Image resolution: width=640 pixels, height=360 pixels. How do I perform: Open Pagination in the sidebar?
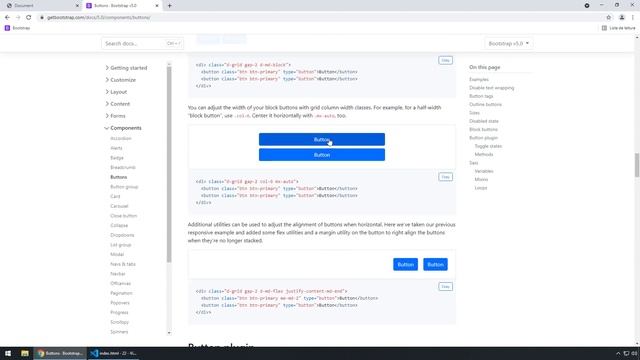(121, 293)
